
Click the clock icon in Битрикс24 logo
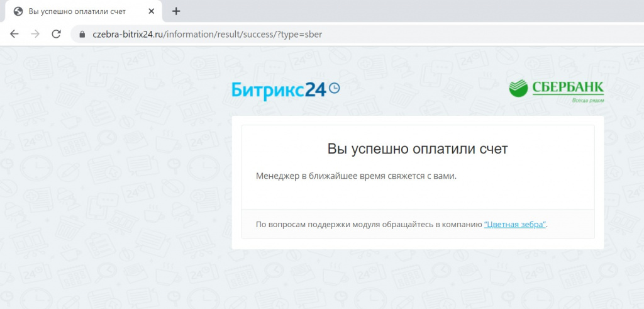coord(335,88)
